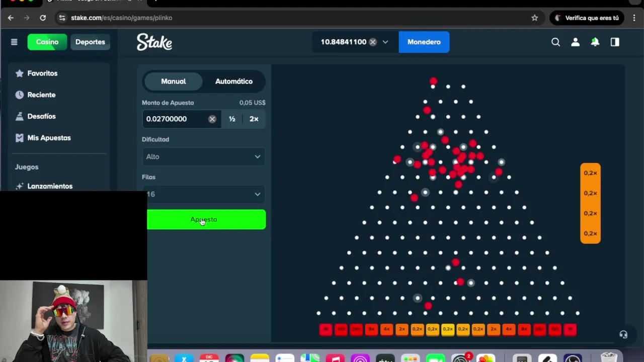The width and height of the screenshot is (644, 362).
Task: Open Chrome three-dot menu
Action: coord(634,18)
